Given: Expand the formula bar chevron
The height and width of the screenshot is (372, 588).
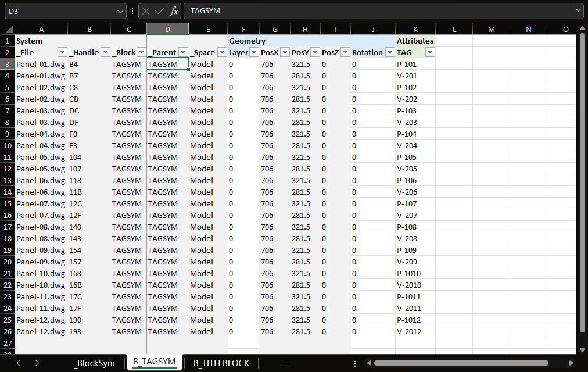Looking at the screenshot, I should point(578,10).
